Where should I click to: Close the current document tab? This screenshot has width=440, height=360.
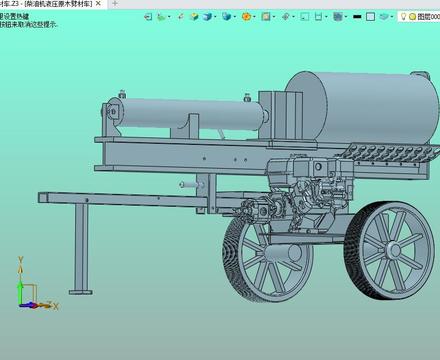pos(98,4)
